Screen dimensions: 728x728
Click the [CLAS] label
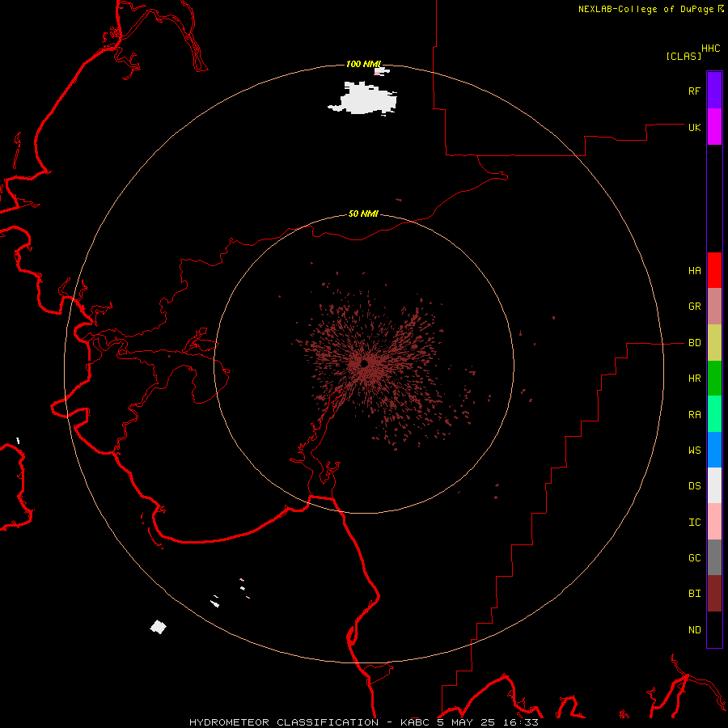point(684,56)
